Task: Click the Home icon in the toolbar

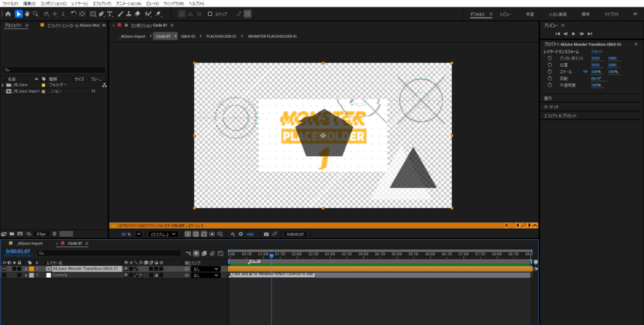Action: tap(8, 14)
